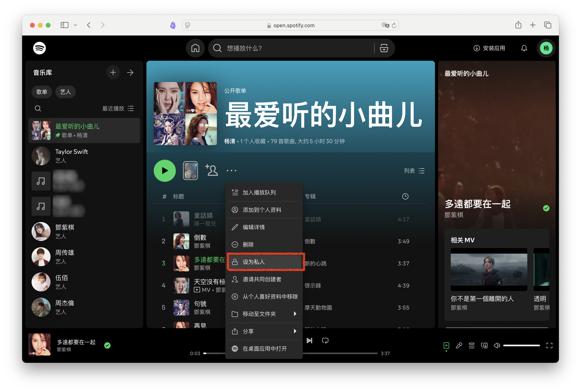Open the 杨 profile avatar menu
The height and width of the screenshot is (392, 581).
(546, 48)
